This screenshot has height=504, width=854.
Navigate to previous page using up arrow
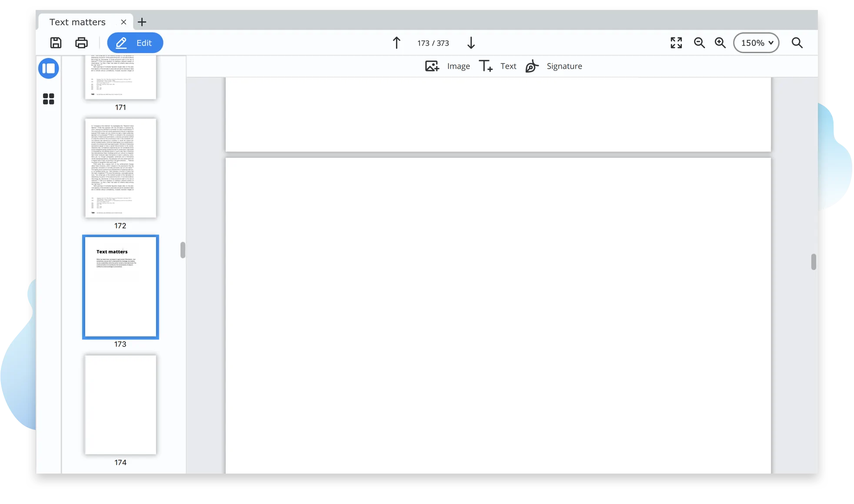point(396,43)
